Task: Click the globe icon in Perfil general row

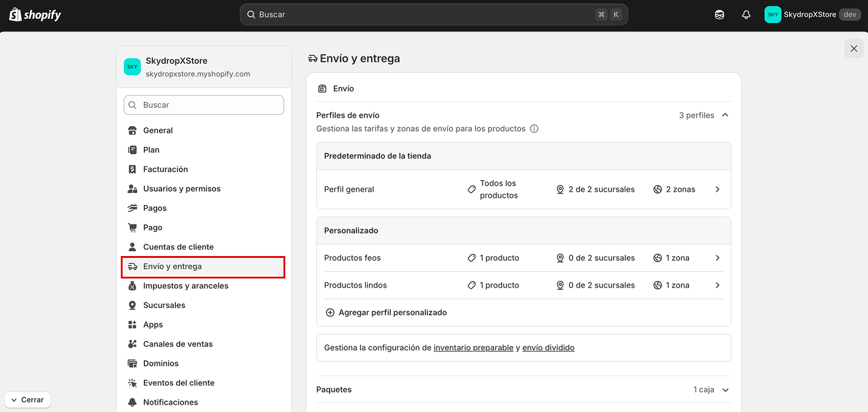Action: (x=657, y=189)
